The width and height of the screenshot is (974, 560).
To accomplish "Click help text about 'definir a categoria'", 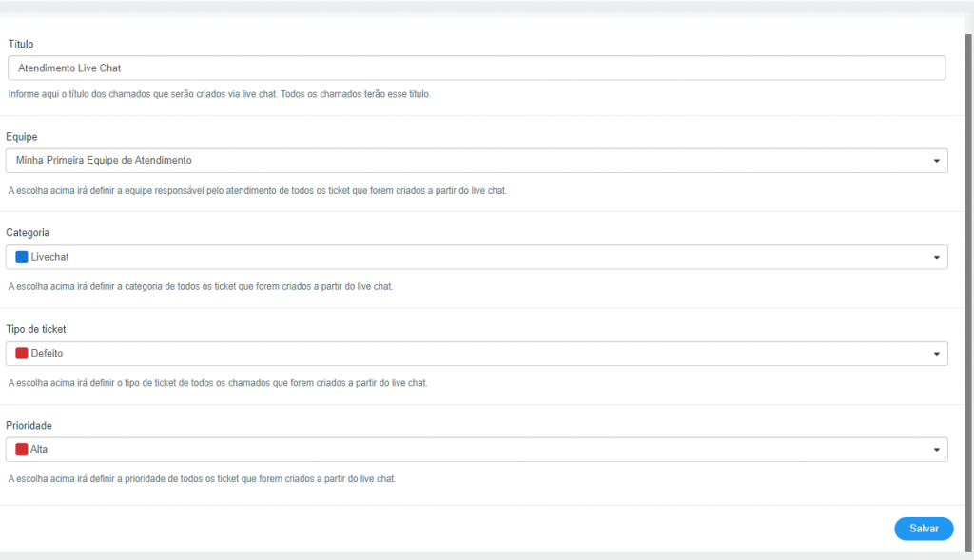I will pyautogui.click(x=201, y=287).
